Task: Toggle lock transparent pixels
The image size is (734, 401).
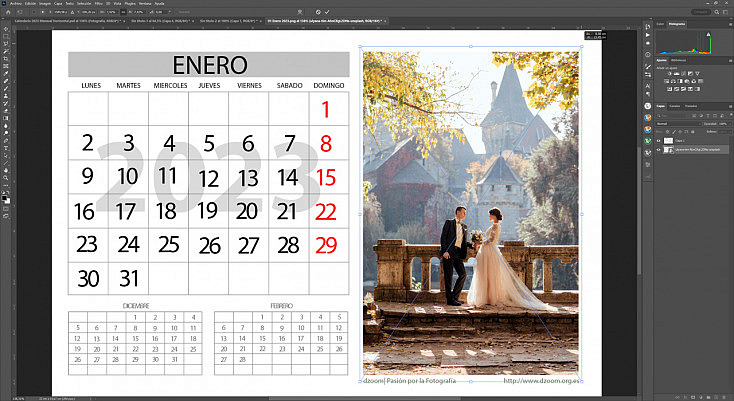Action: click(x=668, y=131)
